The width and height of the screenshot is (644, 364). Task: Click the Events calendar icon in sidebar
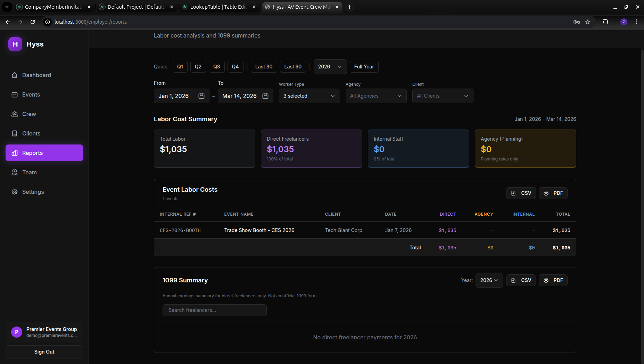coord(15,94)
